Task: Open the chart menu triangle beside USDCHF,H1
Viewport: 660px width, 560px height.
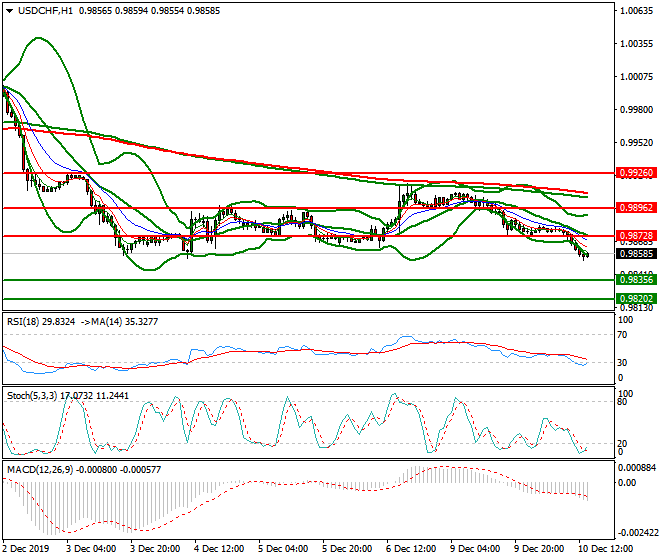Action: 7,11
